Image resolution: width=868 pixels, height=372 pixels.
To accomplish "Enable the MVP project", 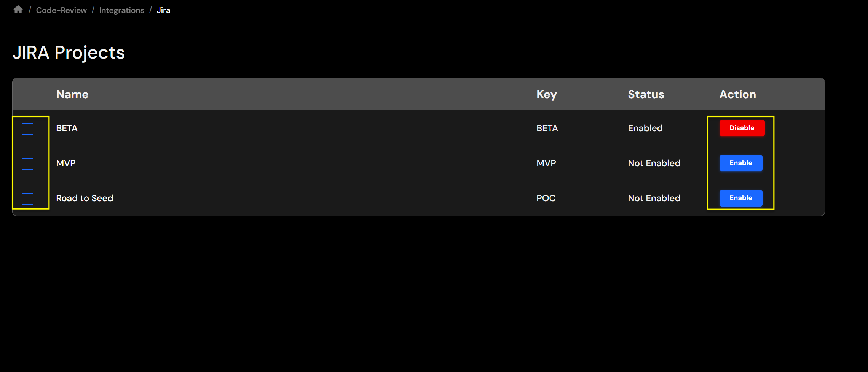I will [740, 163].
